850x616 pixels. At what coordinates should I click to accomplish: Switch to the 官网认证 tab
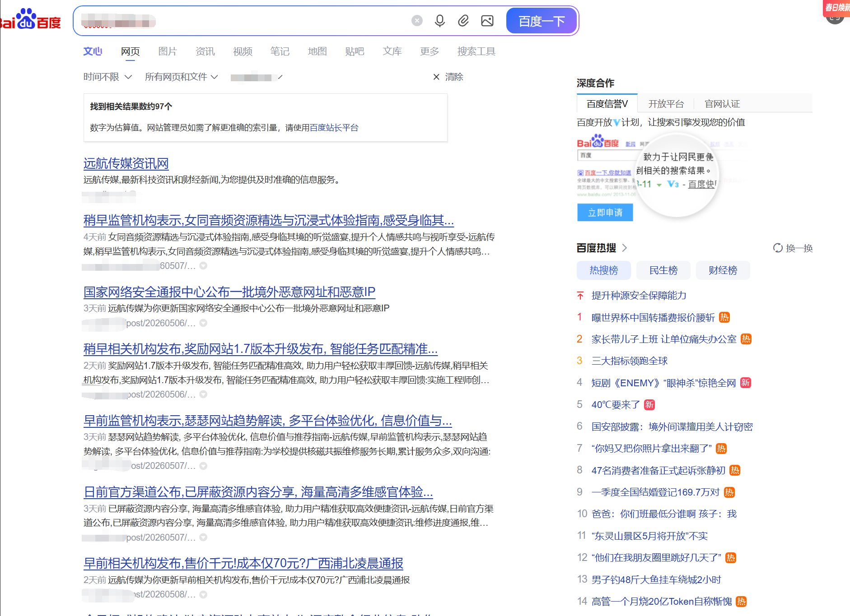(x=722, y=104)
